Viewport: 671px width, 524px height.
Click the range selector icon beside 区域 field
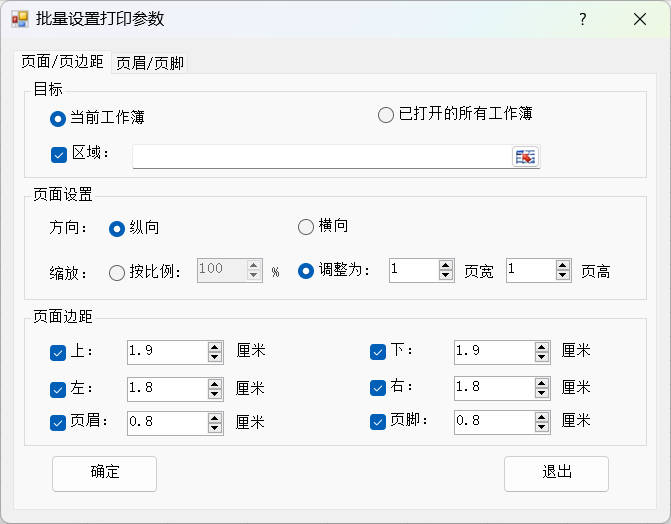tap(525, 156)
